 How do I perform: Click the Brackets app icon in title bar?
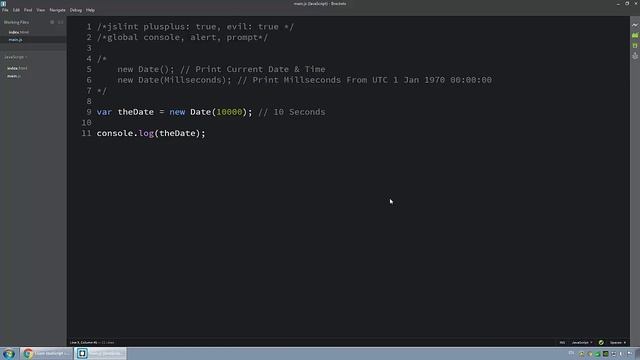pos(3,3)
